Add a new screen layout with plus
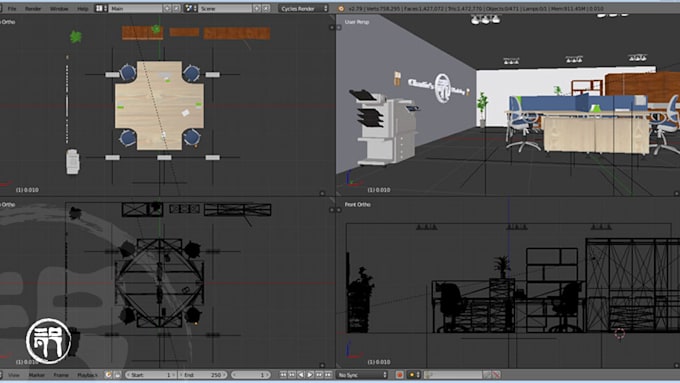The image size is (680, 383). (x=167, y=8)
